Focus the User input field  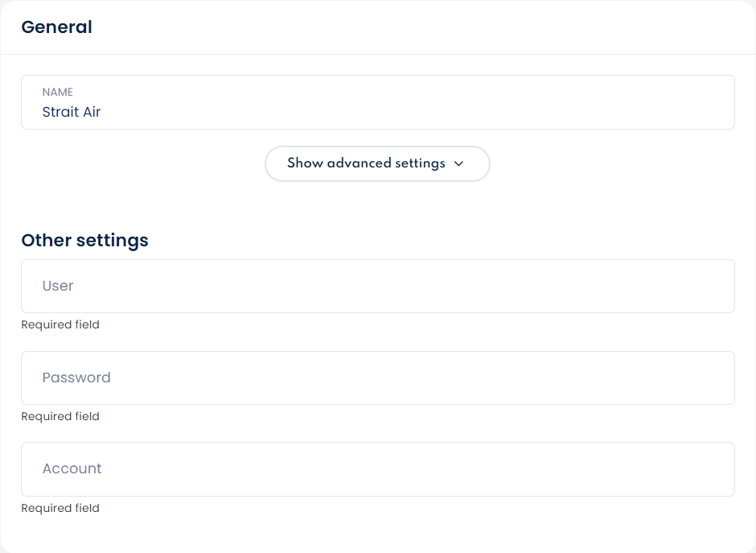pyautogui.click(x=377, y=286)
